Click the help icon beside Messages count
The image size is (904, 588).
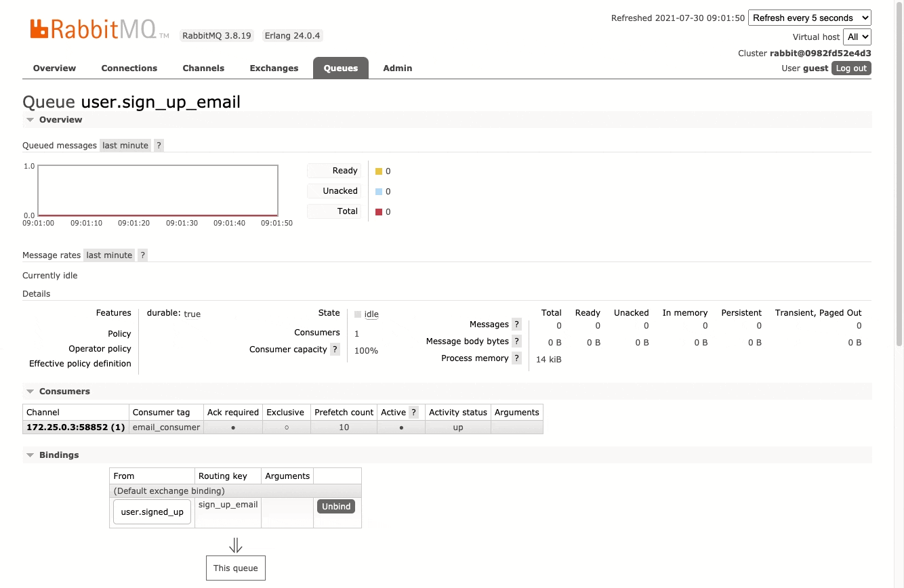tap(517, 324)
